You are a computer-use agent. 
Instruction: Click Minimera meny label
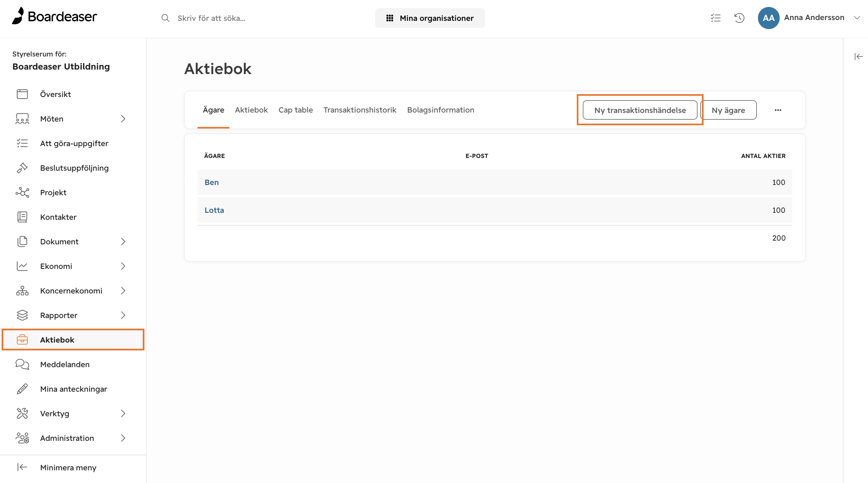[x=68, y=467]
